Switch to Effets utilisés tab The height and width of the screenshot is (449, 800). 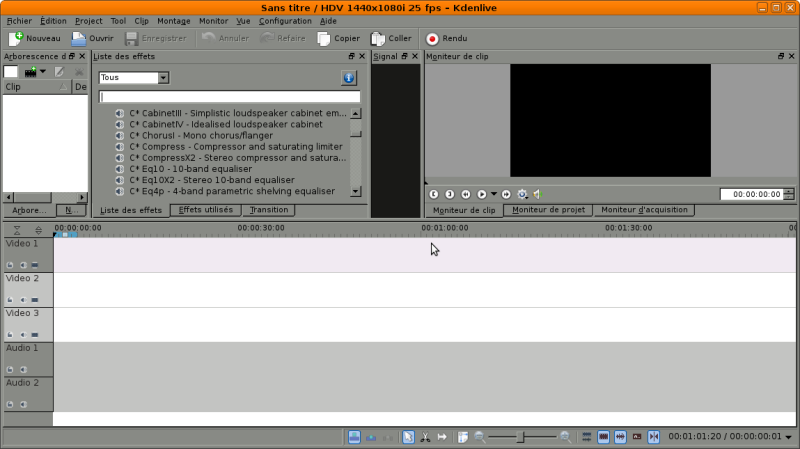[206, 210]
